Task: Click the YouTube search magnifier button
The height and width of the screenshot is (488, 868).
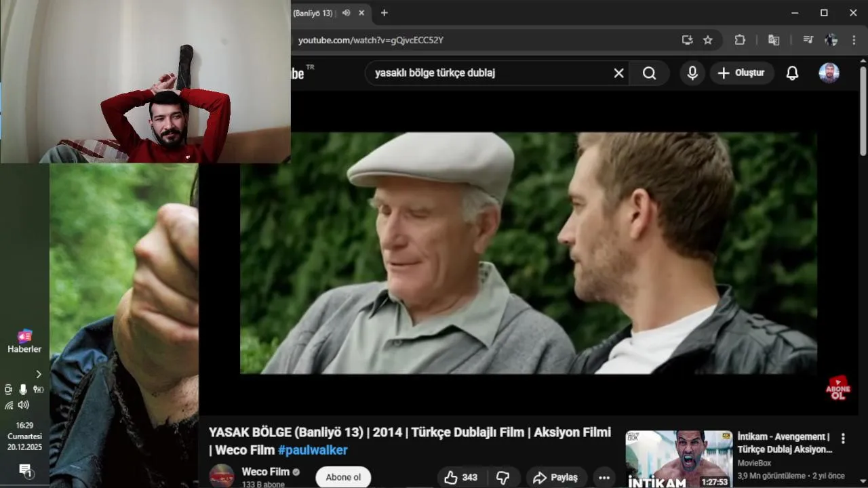Action: (650, 73)
